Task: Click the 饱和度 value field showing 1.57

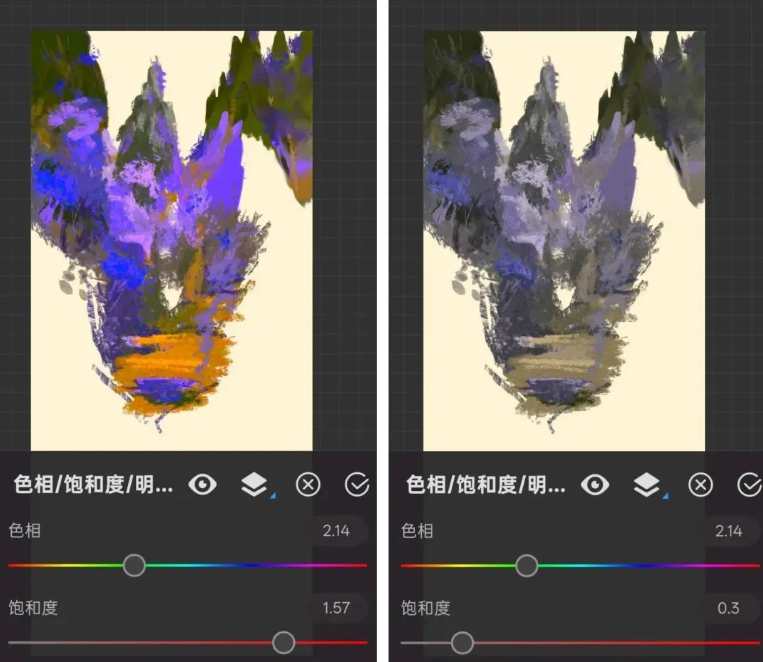Action: coord(336,608)
